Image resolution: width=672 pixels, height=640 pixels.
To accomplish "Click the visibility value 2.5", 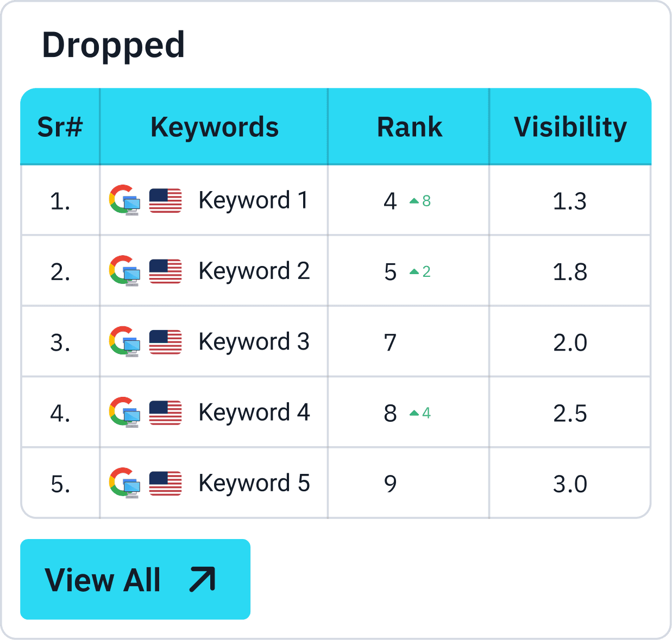I will pos(570,413).
